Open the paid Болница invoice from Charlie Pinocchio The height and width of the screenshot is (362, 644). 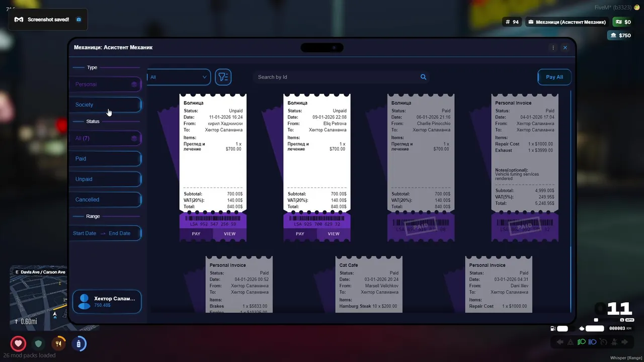421,167
